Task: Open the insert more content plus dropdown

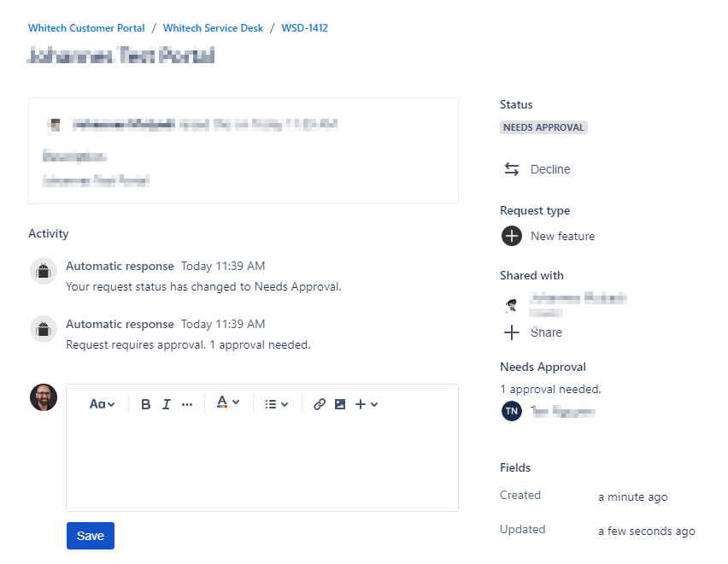Action: pos(366,403)
